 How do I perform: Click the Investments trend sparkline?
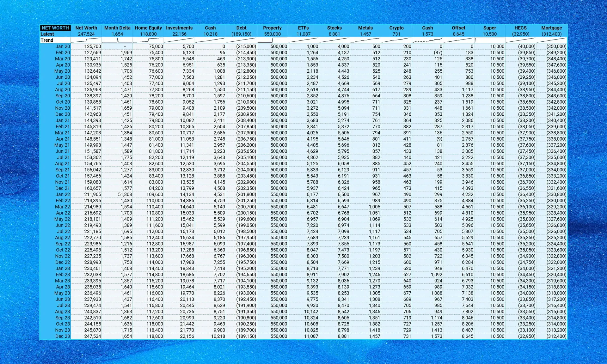tap(180, 40)
